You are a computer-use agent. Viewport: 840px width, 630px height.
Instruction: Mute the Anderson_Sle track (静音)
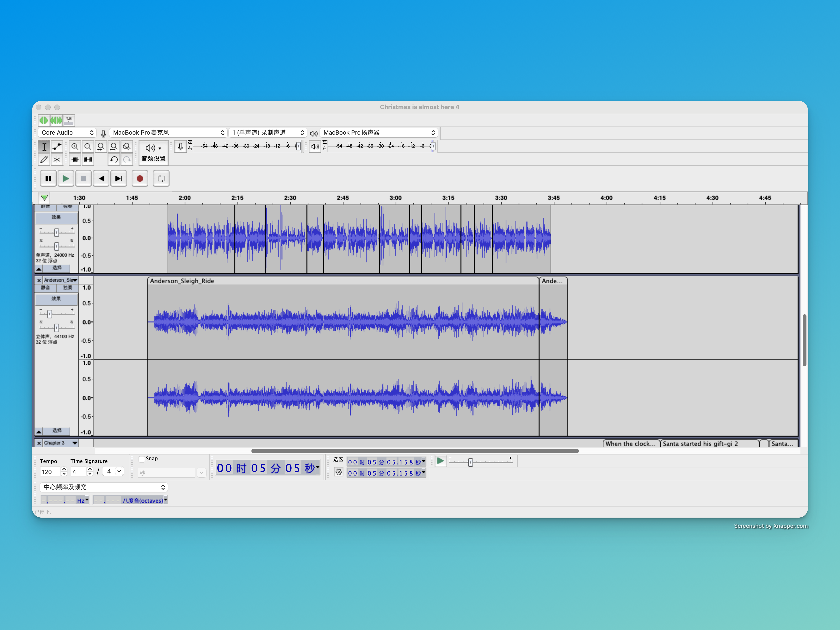tap(46, 288)
